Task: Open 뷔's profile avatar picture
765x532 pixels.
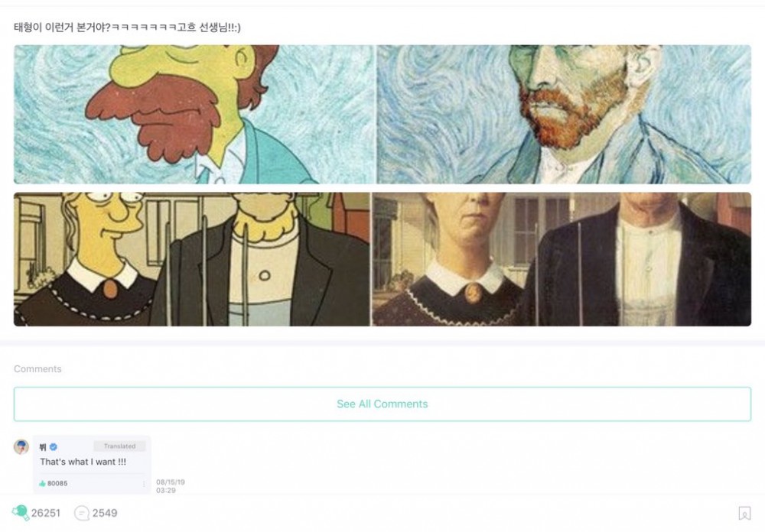Action: 21,446
